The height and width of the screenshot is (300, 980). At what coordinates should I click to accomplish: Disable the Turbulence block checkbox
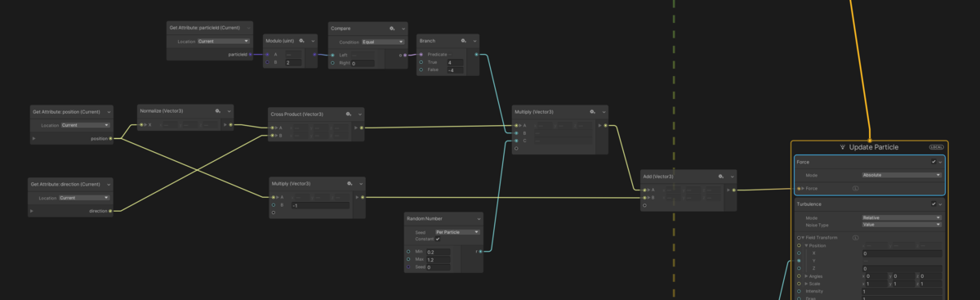[x=933, y=204]
